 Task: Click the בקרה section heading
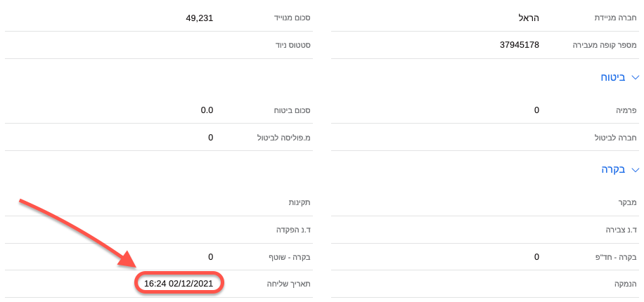(613, 169)
